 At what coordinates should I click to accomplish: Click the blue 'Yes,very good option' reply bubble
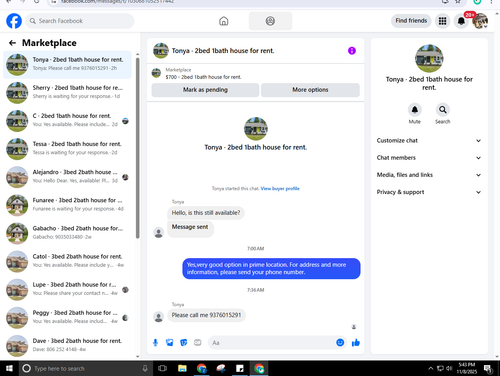[x=271, y=268]
